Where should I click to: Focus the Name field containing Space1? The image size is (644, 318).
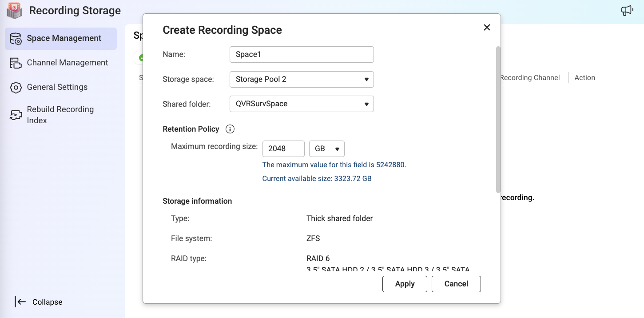[302, 55]
